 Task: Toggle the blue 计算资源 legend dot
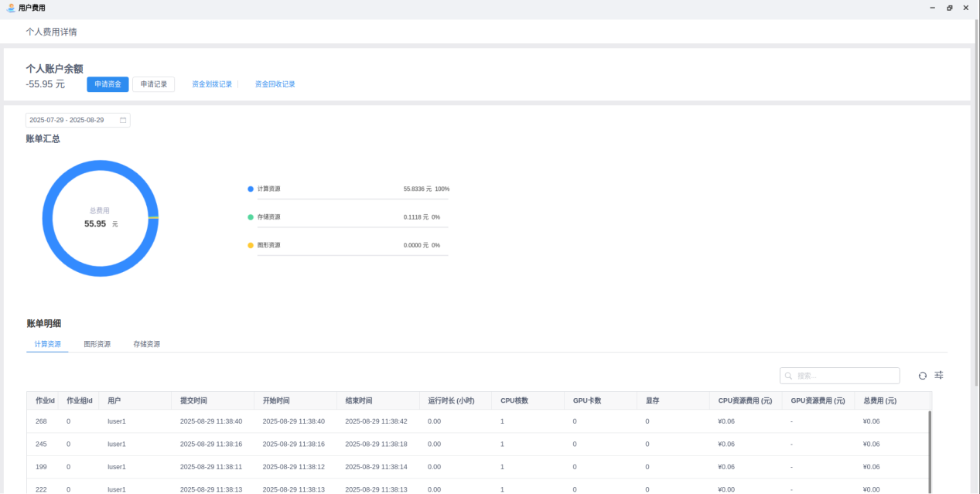pos(251,189)
